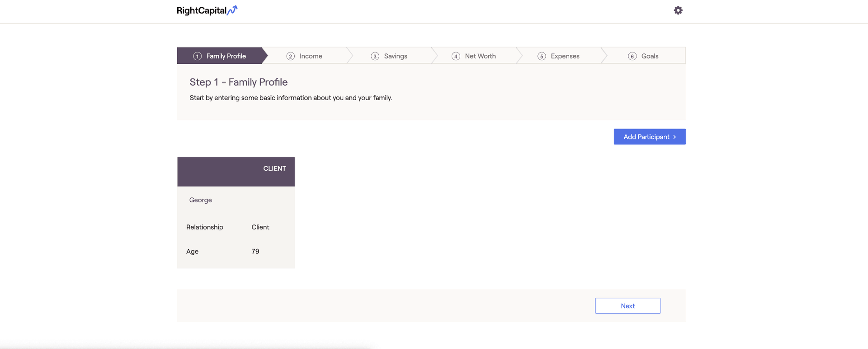Click the Relationship value Client

pyautogui.click(x=260, y=227)
